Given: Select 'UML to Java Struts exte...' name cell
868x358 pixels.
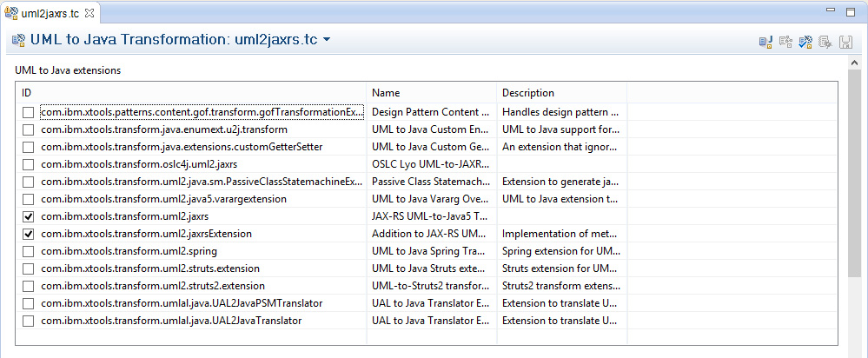Looking at the screenshot, I should point(430,268).
